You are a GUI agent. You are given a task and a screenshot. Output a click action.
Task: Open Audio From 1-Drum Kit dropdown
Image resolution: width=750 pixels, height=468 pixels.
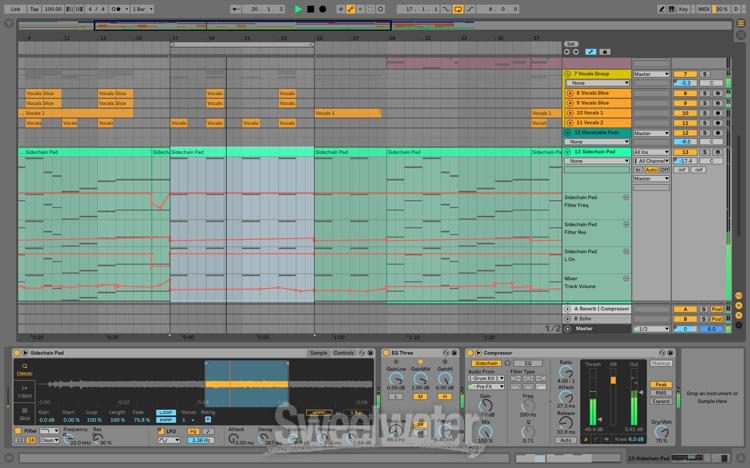click(486, 378)
